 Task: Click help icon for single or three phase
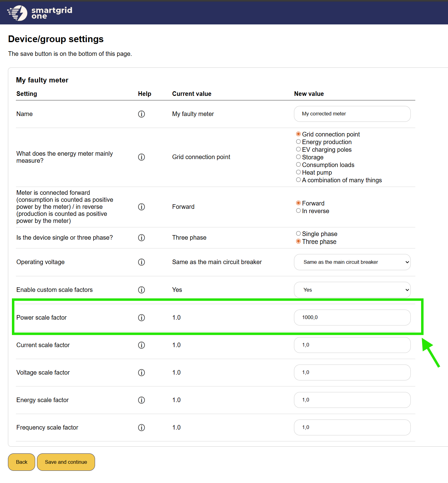[x=141, y=238]
